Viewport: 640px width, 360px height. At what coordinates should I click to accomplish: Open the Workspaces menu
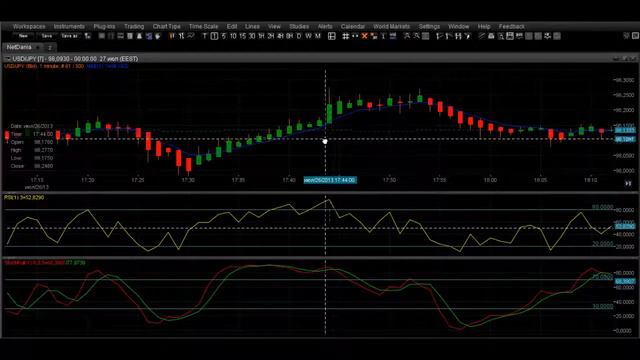tap(29, 27)
